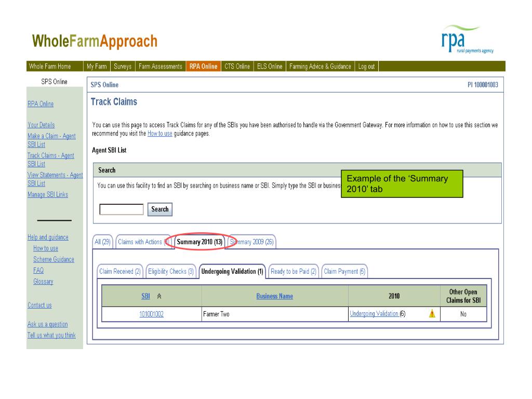
Task: Click the Track Claims page heading
Action: [x=114, y=102]
